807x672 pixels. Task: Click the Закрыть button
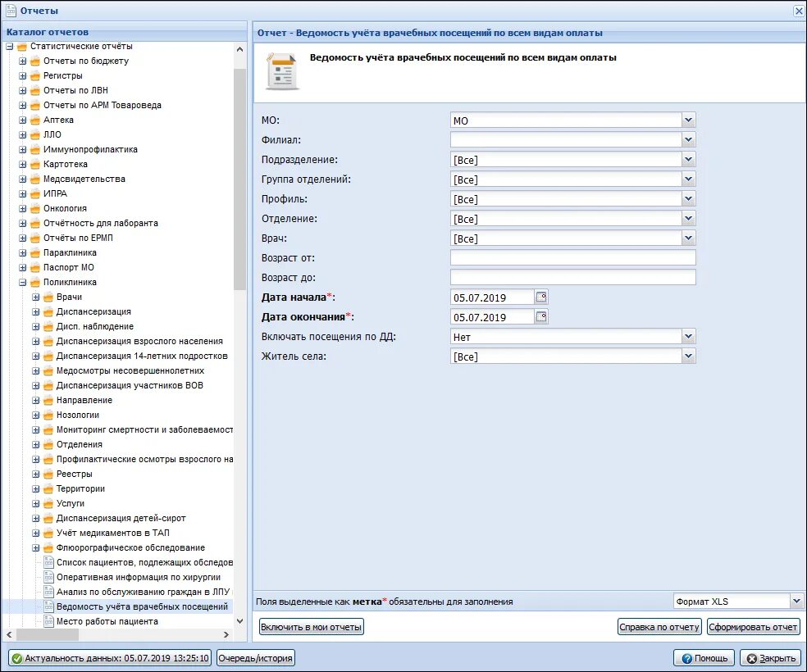771,657
